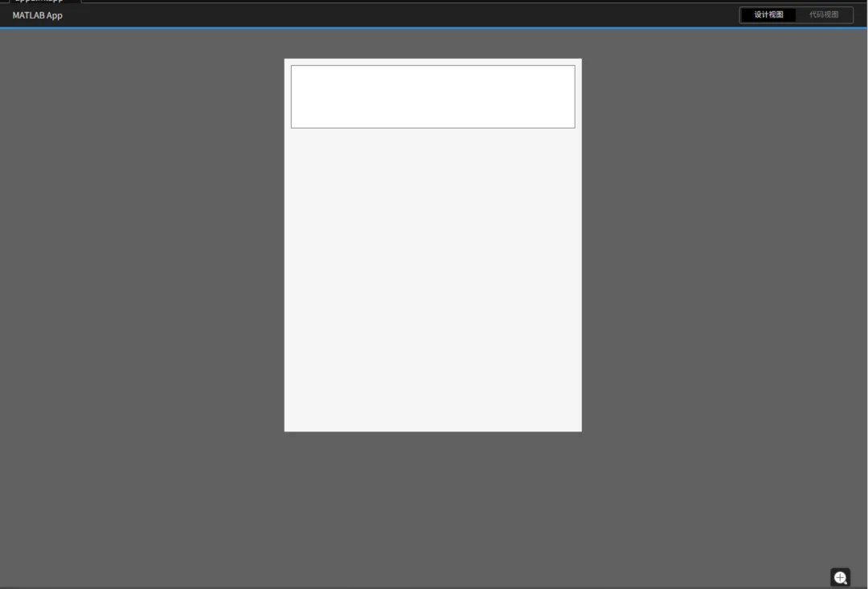Select the top border of the text area
Image resolution: width=868 pixels, height=589 pixels.
433,66
